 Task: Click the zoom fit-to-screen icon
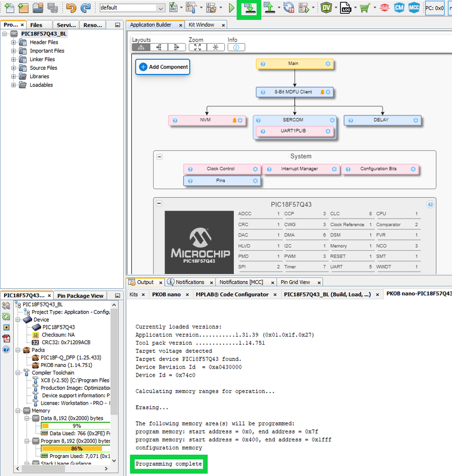[x=197, y=47]
